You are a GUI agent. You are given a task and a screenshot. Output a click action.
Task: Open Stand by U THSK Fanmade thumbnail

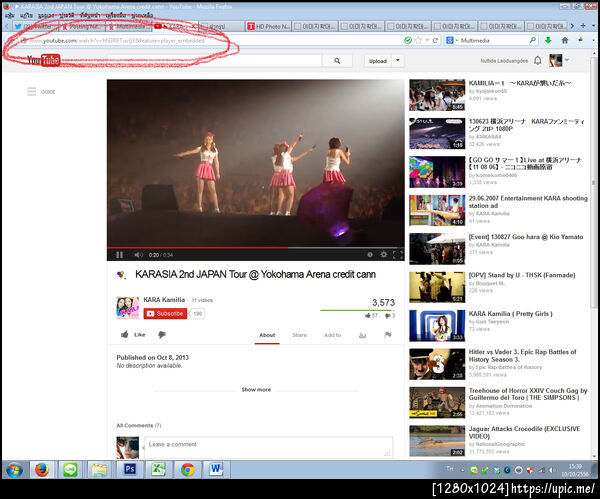point(437,287)
